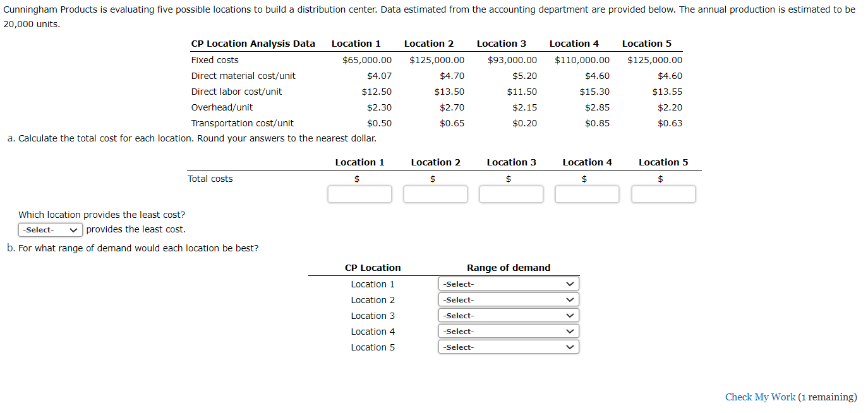Click Location 1 direct labor cost $12.50
Screen dimensions: 868x413
click(x=377, y=92)
